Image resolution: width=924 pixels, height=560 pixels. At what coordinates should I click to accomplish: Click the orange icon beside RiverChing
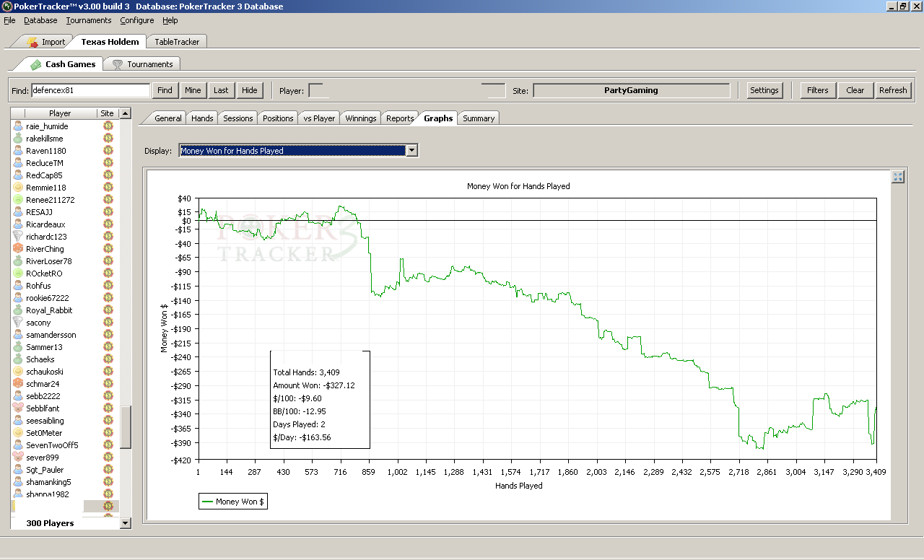(x=18, y=249)
